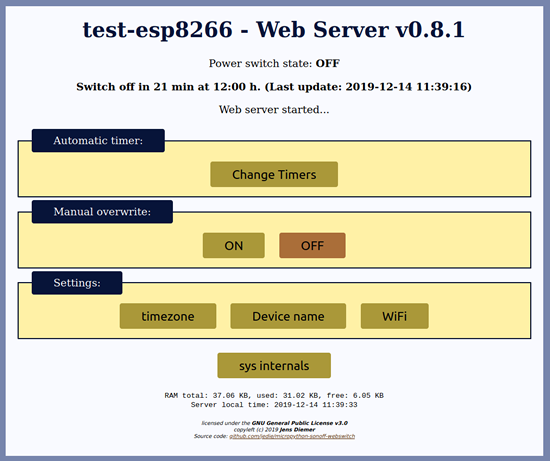Open the Change Timers page
Viewport: 550px width, 461px height.
click(x=274, y=174)
